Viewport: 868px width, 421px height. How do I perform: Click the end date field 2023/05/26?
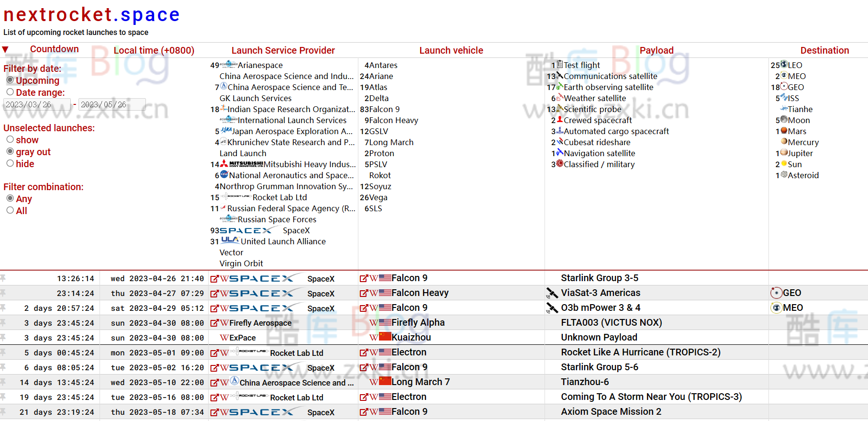coord(111,104)
